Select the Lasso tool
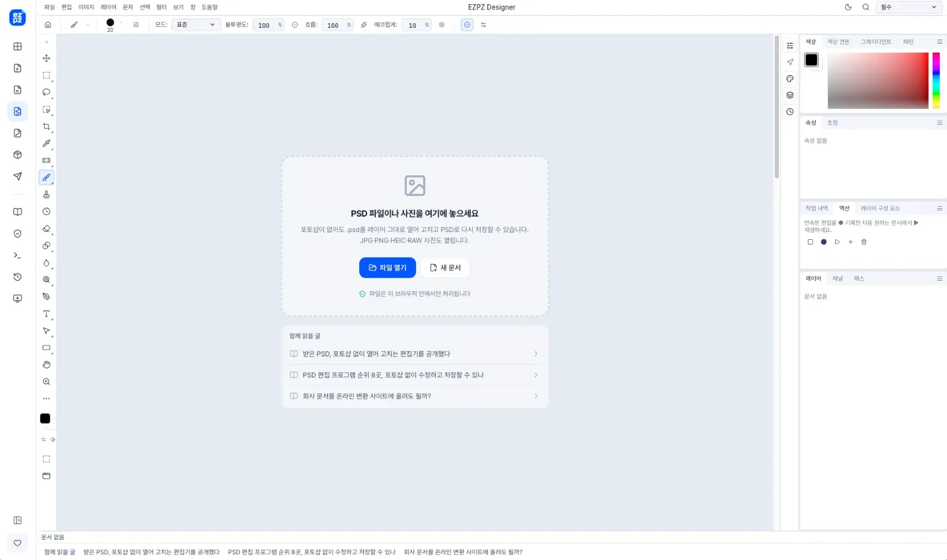 46,92
